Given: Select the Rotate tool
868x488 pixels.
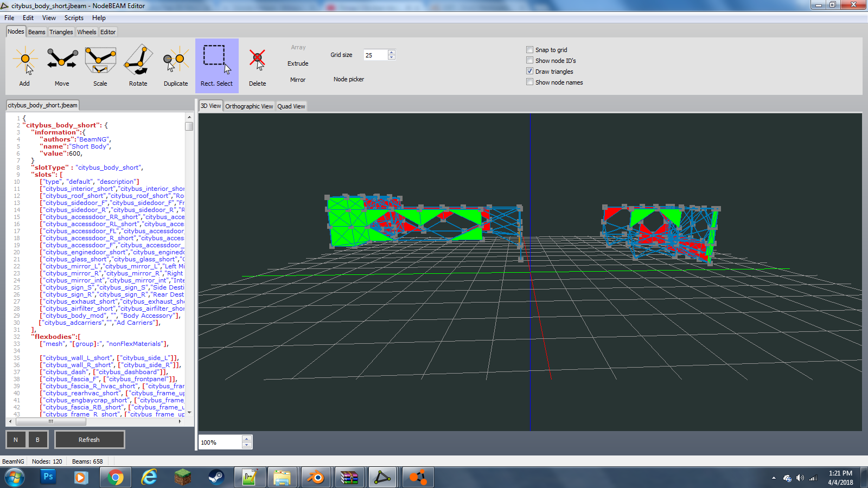Looking at the screenshot, I should (138, 66).
